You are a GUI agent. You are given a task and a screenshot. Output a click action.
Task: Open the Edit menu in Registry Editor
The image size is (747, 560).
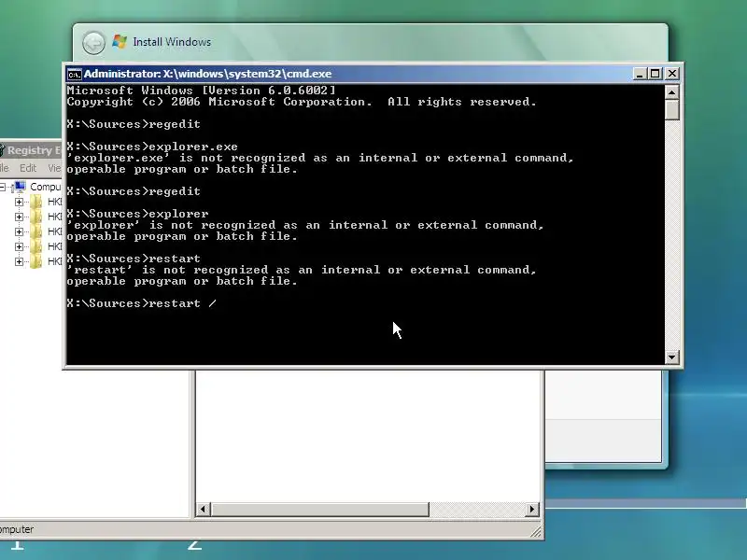[28, 168]
